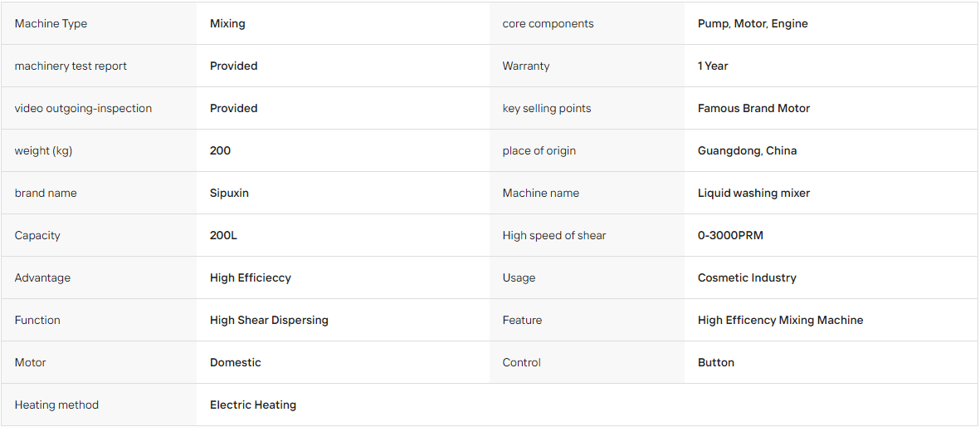Select the 200L capacity value
This screenshot has width=980, height=427.
pos(223,235)
